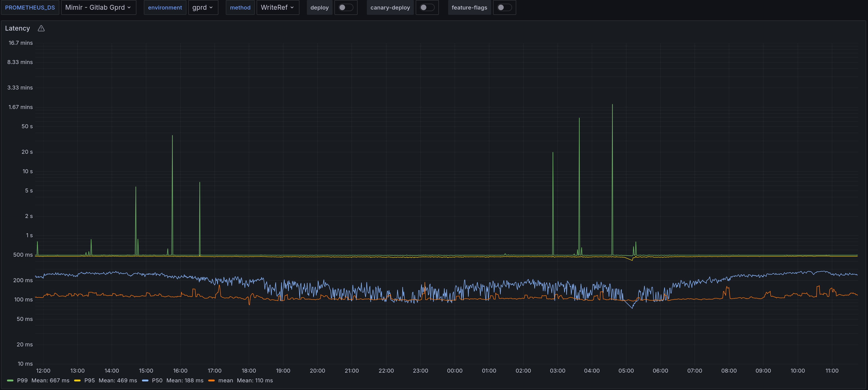Image resolution: width=868 pixels, height=390 pixels.
Task: Click the 10 ms y-axis label
Action: pyautogui.click(x=25, y=364)
